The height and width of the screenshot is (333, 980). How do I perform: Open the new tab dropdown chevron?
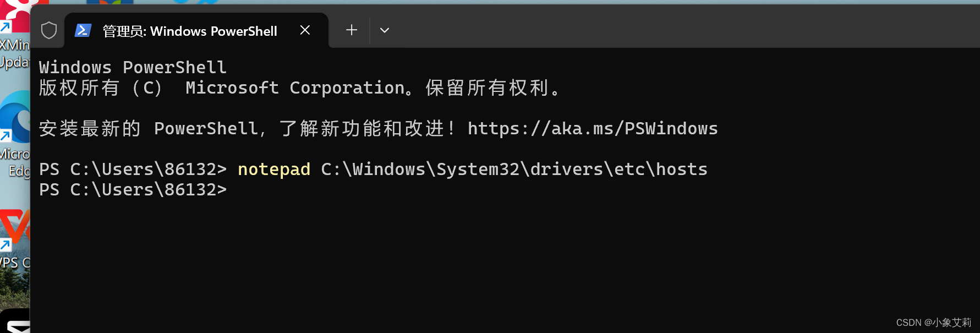click(x=384, y=30)
